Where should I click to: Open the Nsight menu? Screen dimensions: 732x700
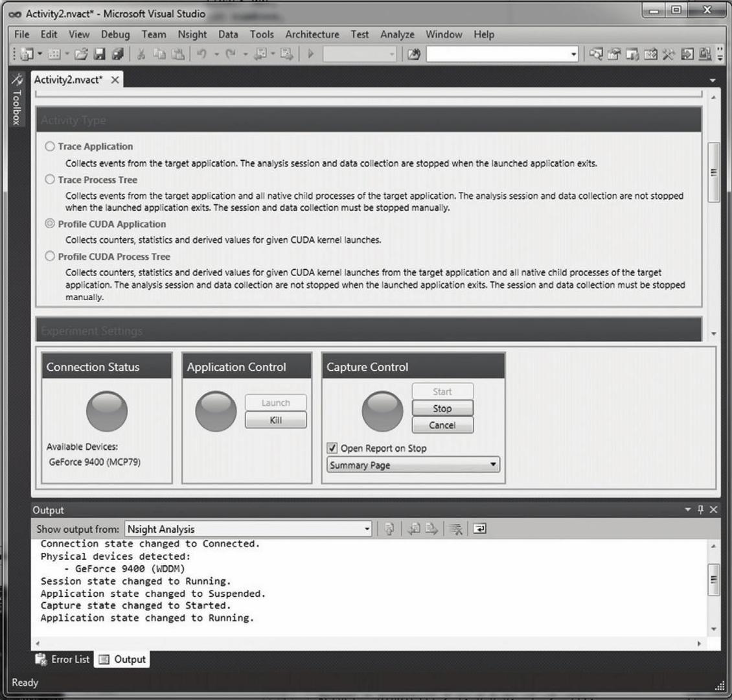click(192, 34)
